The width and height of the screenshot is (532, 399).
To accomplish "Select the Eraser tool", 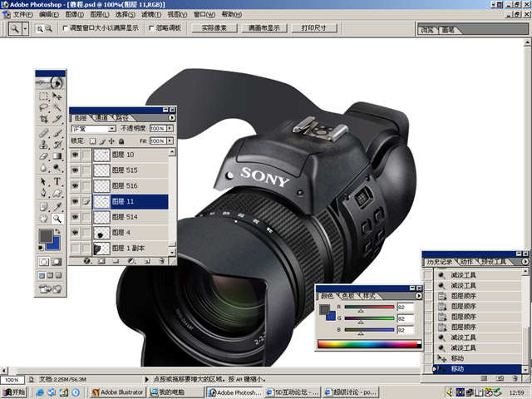I will pyautogui.click(x=43, y=156).
